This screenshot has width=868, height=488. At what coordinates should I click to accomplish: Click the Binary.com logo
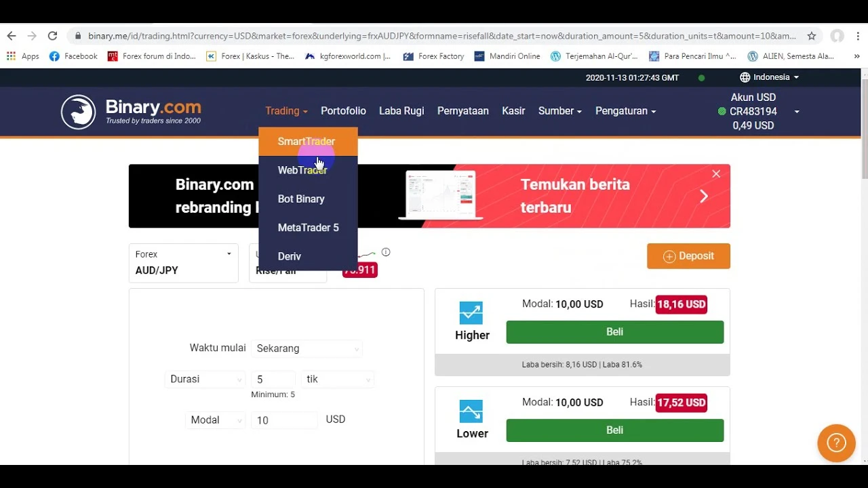coord(131,112)
